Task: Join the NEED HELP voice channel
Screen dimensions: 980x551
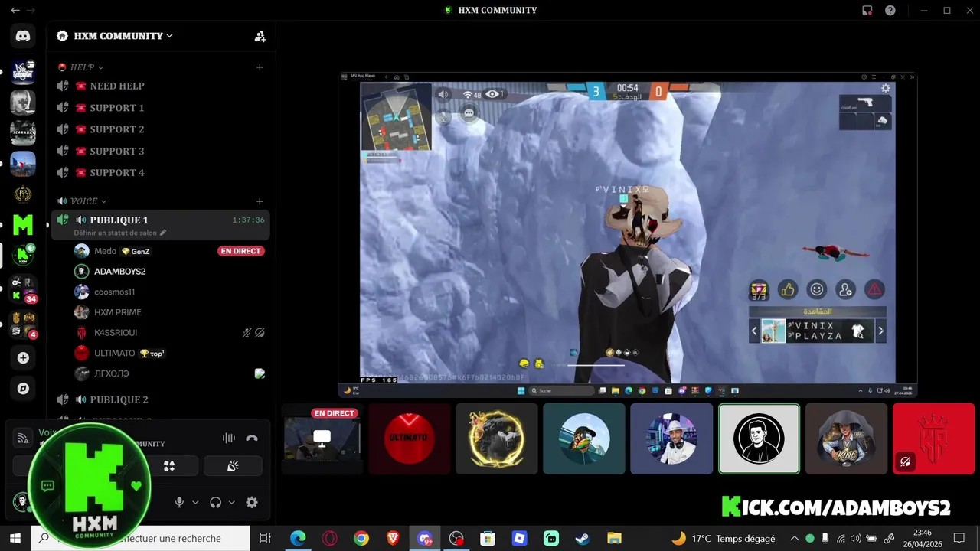Action: pos(161,86)
